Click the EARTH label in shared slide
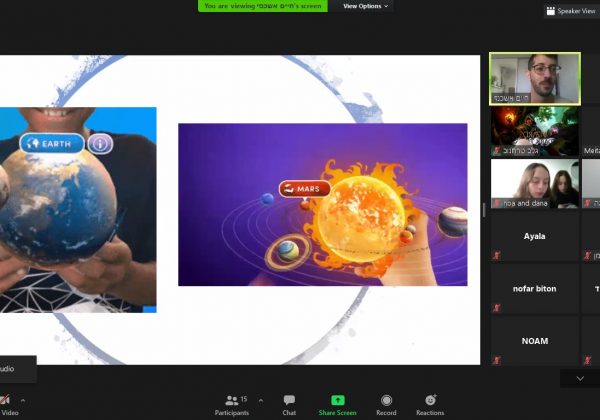This screenshot has height=420, width=600. click(52, 143)
